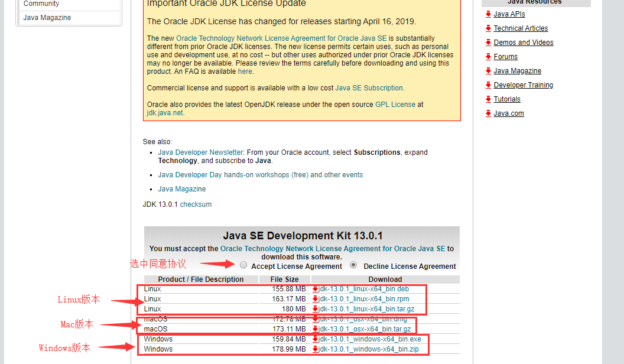Open the Tutorials link
The height and width of the screenshot is (364, 624).
pos(507,99)
